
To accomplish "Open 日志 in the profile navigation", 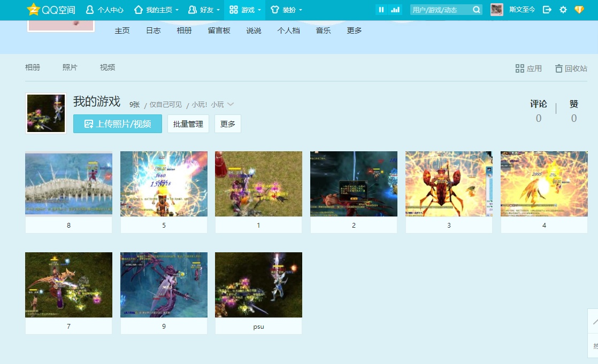I will click(x=154, y=30).
